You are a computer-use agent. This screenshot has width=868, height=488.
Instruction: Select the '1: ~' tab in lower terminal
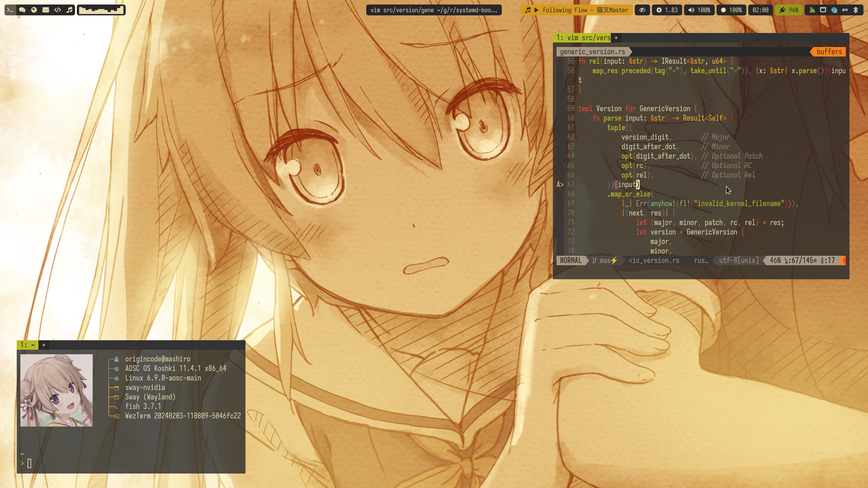tap(27, 345)
